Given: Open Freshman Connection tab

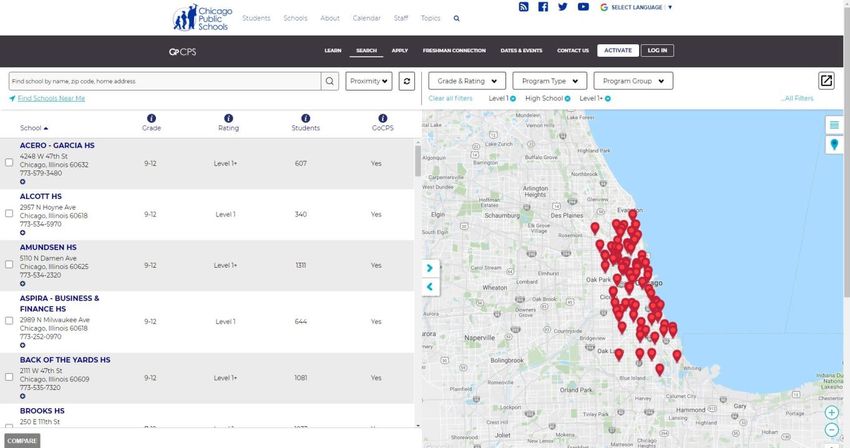Looking at the screenshot, I should 454,50.
